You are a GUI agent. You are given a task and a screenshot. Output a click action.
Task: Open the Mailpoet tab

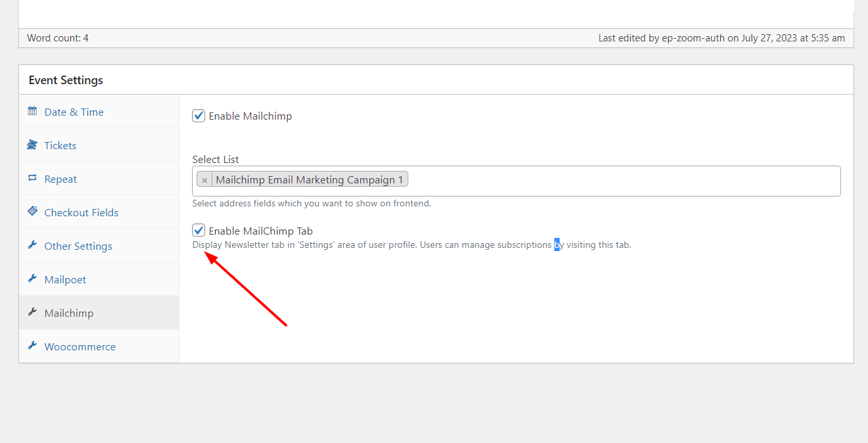click(x=65, y=280)
